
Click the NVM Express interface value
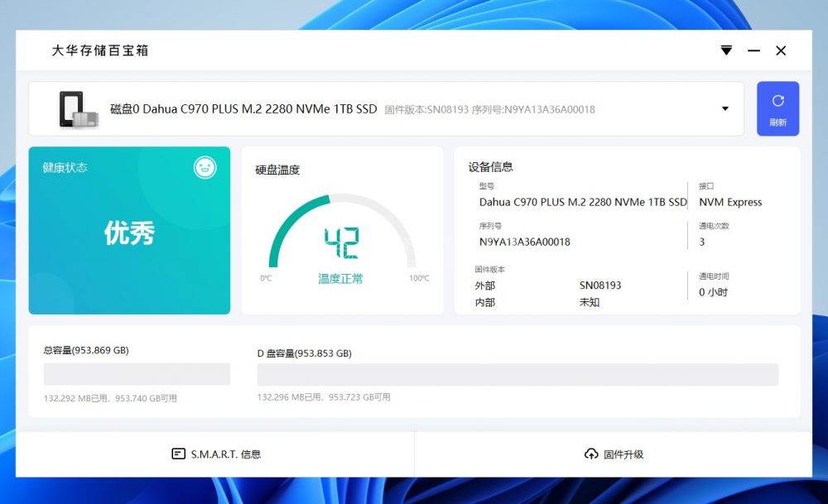click(x=730, y=202)
